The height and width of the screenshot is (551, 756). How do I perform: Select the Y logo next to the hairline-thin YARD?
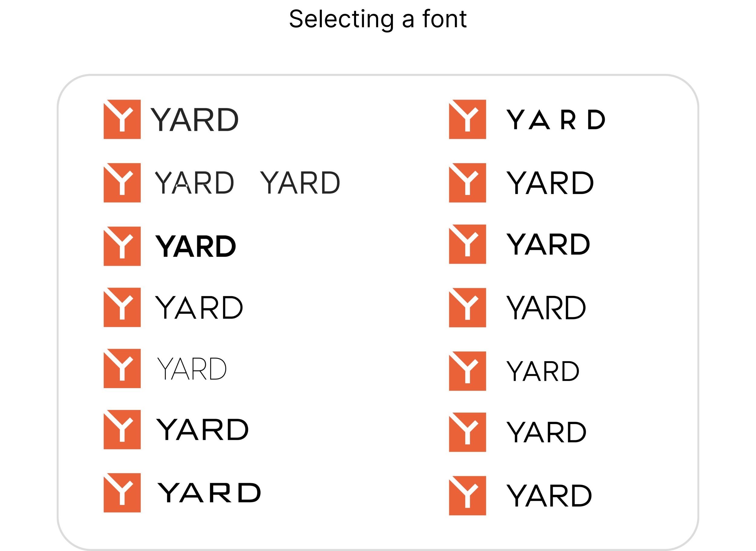point(122,368)
